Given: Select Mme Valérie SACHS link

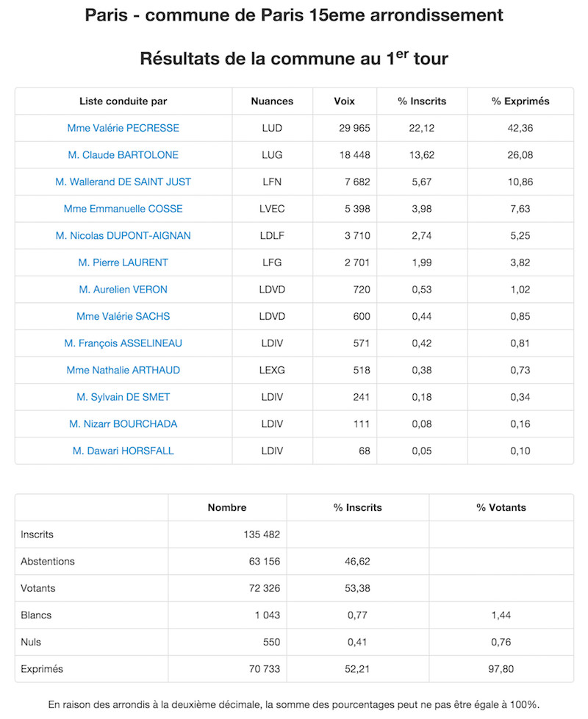Looking at the screenshot, I should tap(123, 316).
